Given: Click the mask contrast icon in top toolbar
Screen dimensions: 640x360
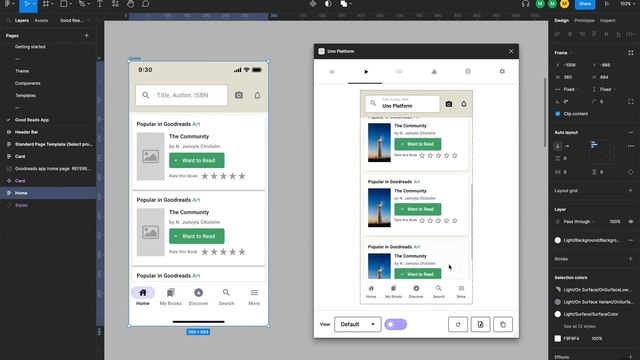Looking at the screenshot, I should click(328, 4).
